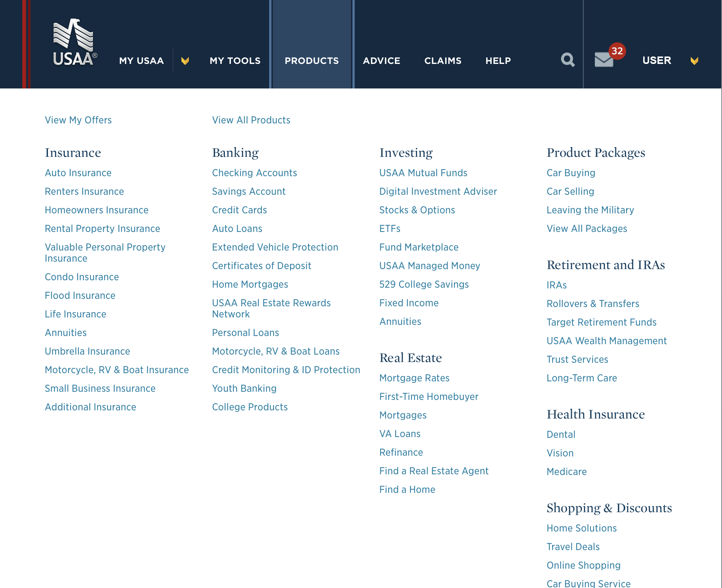
Task: Click View All Products link
Action: click(251, 119)
